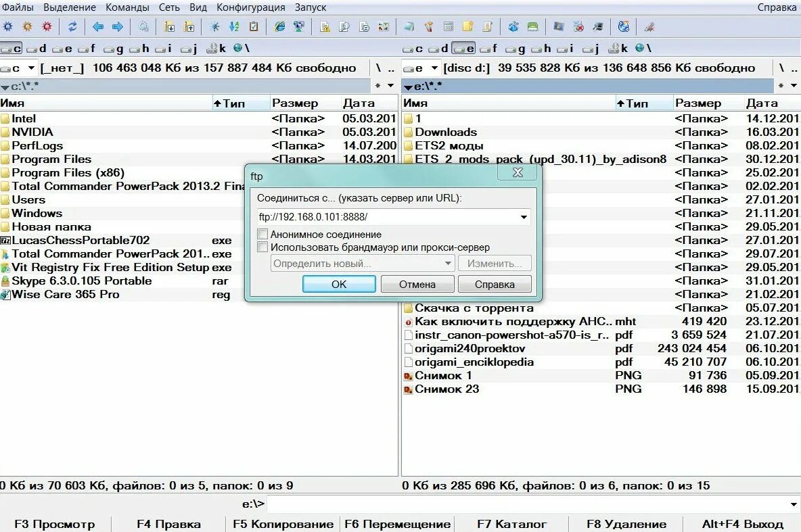801x532 pixels.
Task: Click F5 Копирование button
Action: point(283,525)
